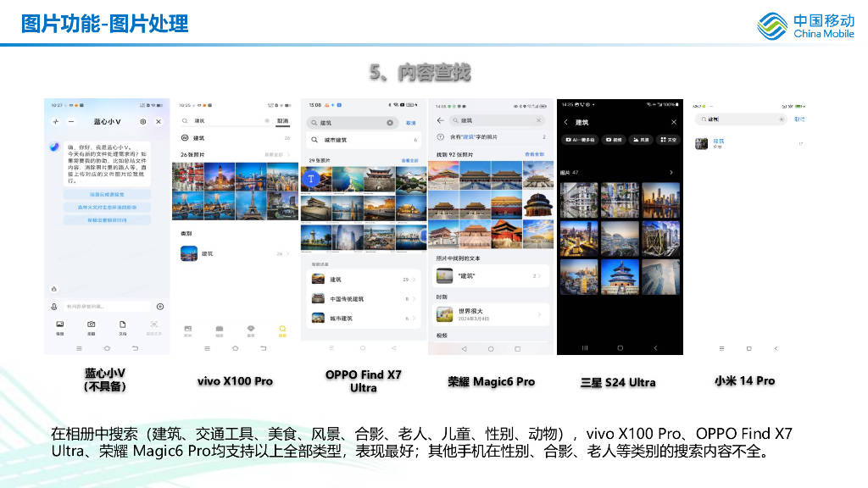The height and width of the screenshot is (488, 868).
Task: Expand photos 47 chevron on 三星 S24
Action: click(671, 173)
